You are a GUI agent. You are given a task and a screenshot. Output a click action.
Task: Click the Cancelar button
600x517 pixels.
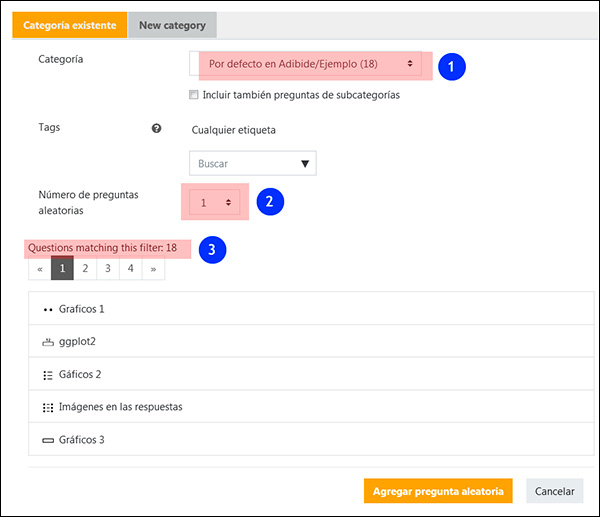pyautogui.click(x=554, y=491)
